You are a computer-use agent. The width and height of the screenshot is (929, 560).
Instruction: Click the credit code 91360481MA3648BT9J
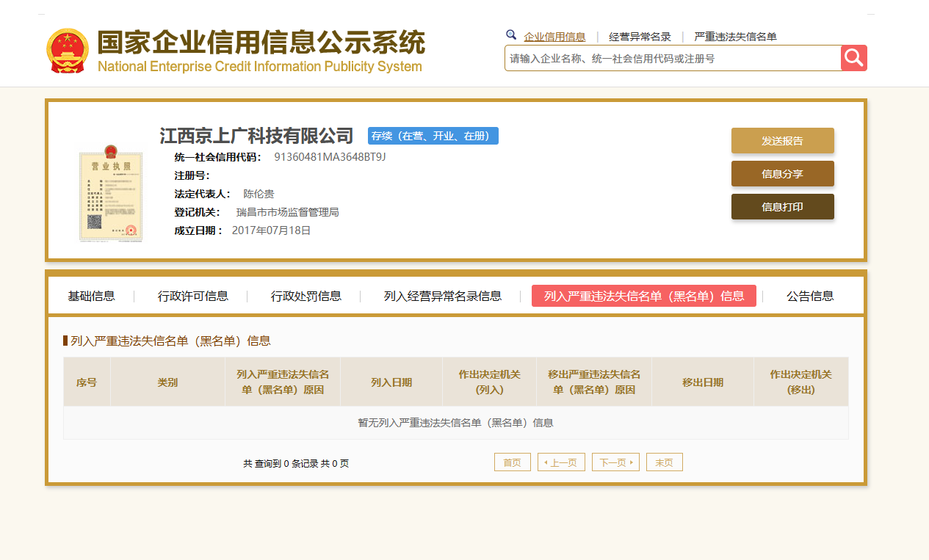[330, 157]
